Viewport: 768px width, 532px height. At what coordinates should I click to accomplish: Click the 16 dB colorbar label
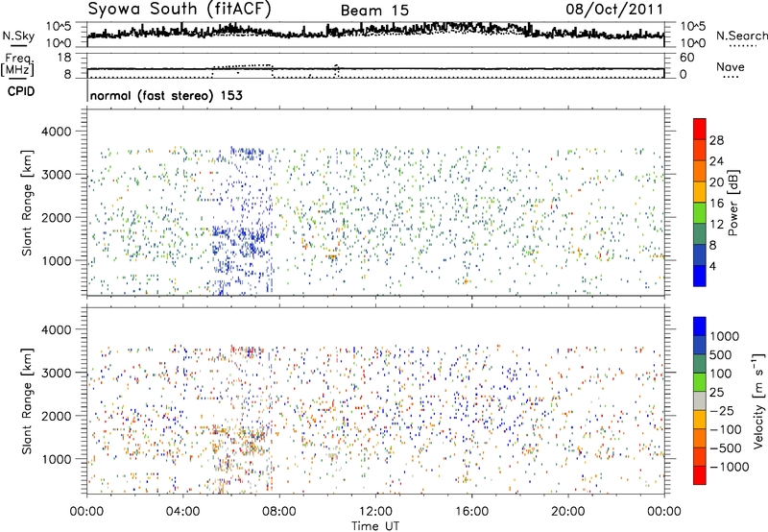pyautogui.click(x=716, y=204)
